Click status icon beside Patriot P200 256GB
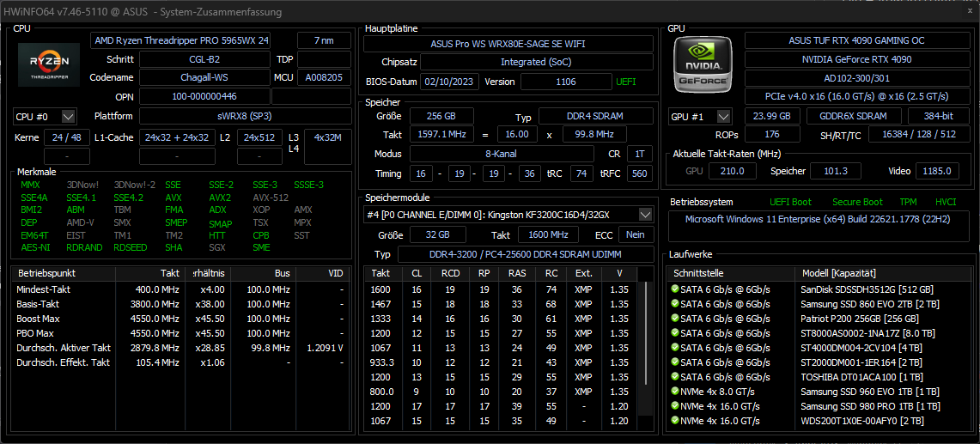The width and height of the screenshot is (980, 444). point(674,319)
